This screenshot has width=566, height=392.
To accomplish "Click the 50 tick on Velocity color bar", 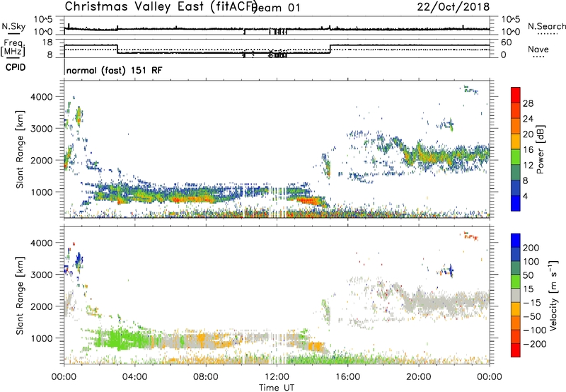I will pos(529,275).
